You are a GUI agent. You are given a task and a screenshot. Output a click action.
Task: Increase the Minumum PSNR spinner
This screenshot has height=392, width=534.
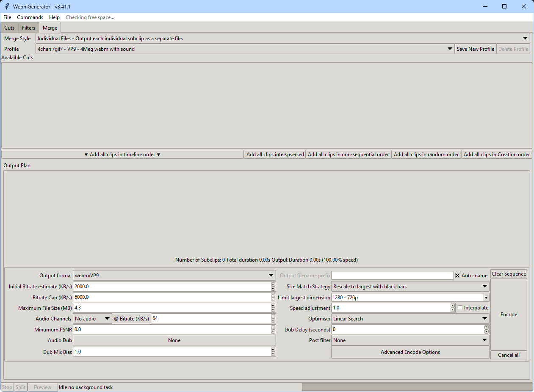pyautogui.click(x=273, y=328)
